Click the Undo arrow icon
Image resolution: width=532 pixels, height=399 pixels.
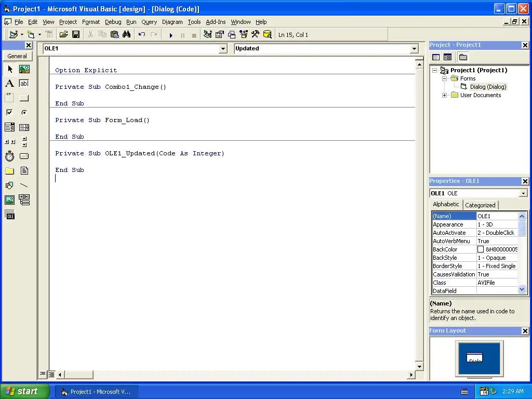pos(142,35)
